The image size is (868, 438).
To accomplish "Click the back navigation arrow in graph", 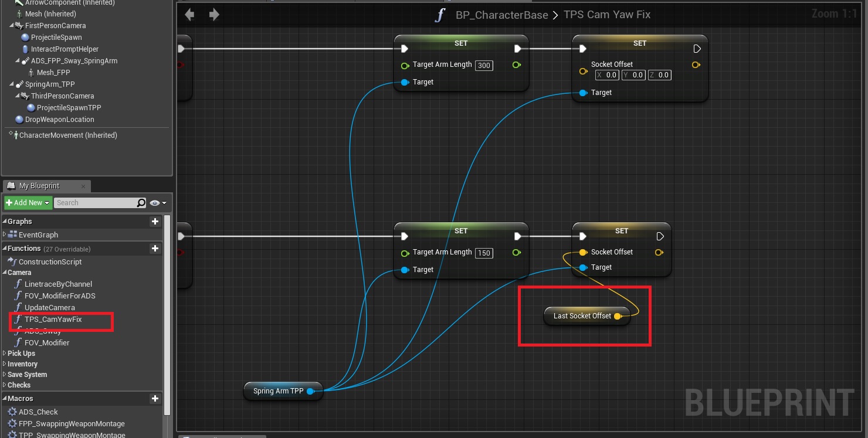I will [x=189, y=15].
